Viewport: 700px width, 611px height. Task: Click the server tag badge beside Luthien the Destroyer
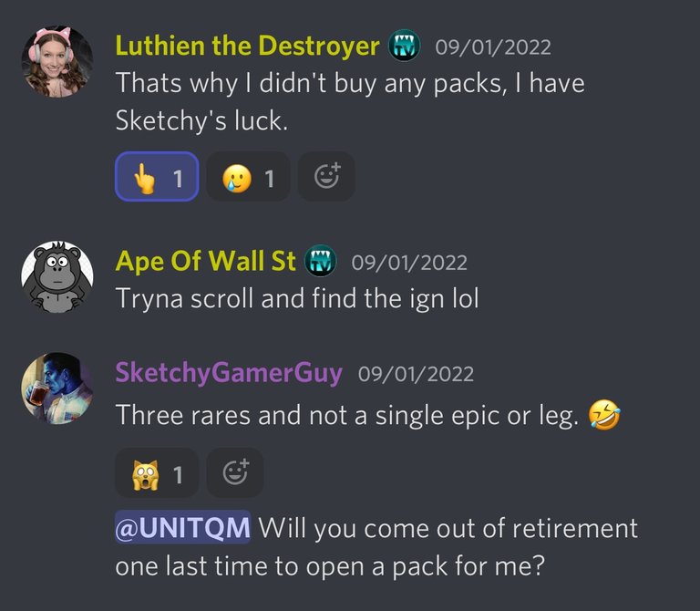(405, 46)
